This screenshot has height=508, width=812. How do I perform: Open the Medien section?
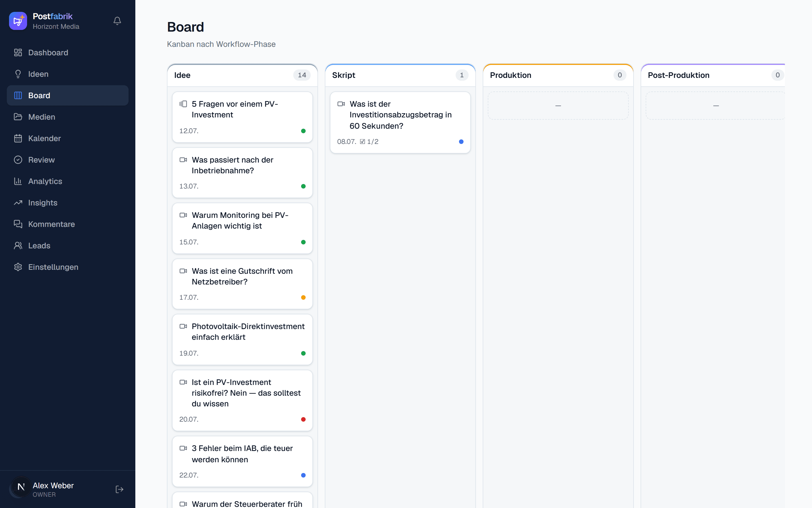pyautogui.click(x=67, y=117)
